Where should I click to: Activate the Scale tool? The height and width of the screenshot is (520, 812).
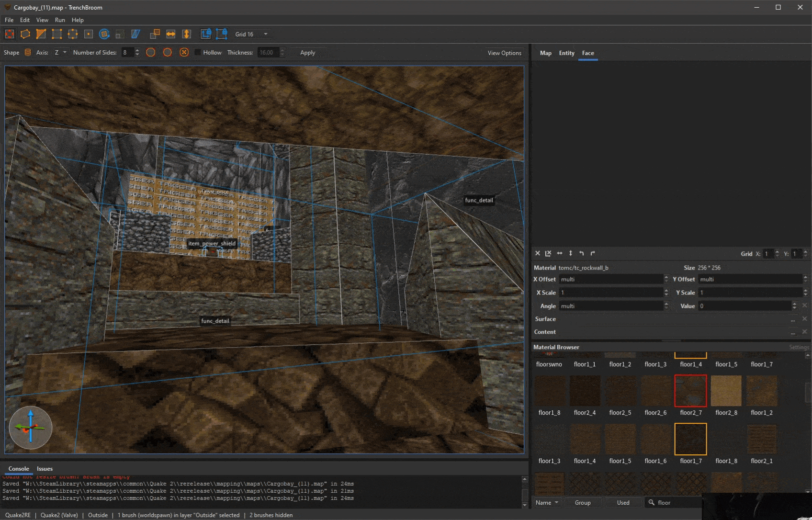click(120, 34)
